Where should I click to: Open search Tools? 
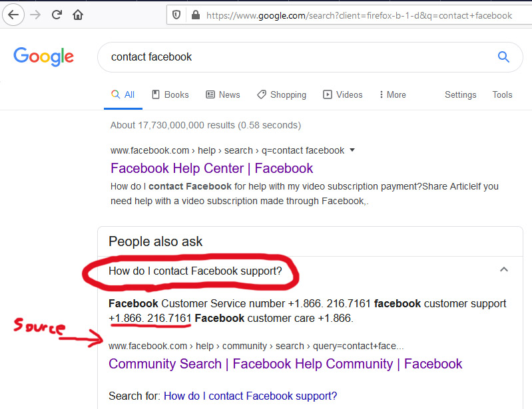click(502, 95)
